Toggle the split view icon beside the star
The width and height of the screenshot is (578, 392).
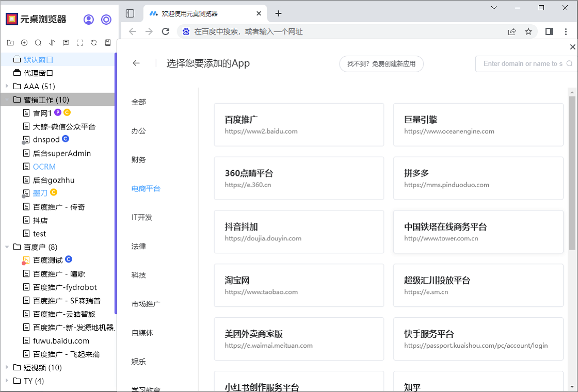pyautogui.click(x=549, y=31)
